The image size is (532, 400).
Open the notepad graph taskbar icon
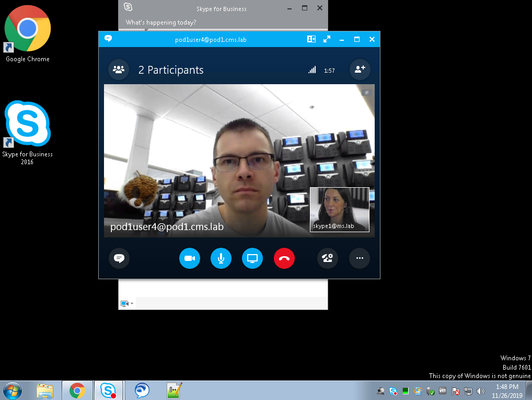175,391
